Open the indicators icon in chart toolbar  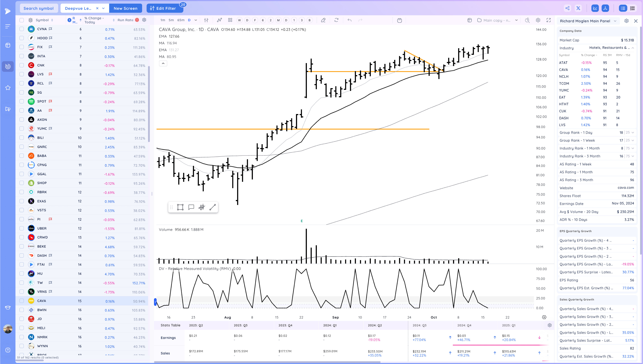pos(219,20)
